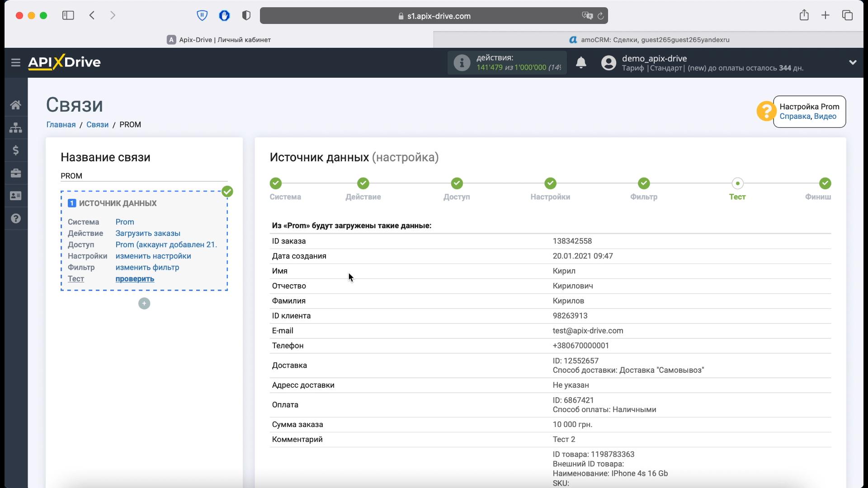Image resolution: width=868 pixels, height=488 pixels.
Task: Click the blue hand blocker extension icon
Action: (224, 15)
